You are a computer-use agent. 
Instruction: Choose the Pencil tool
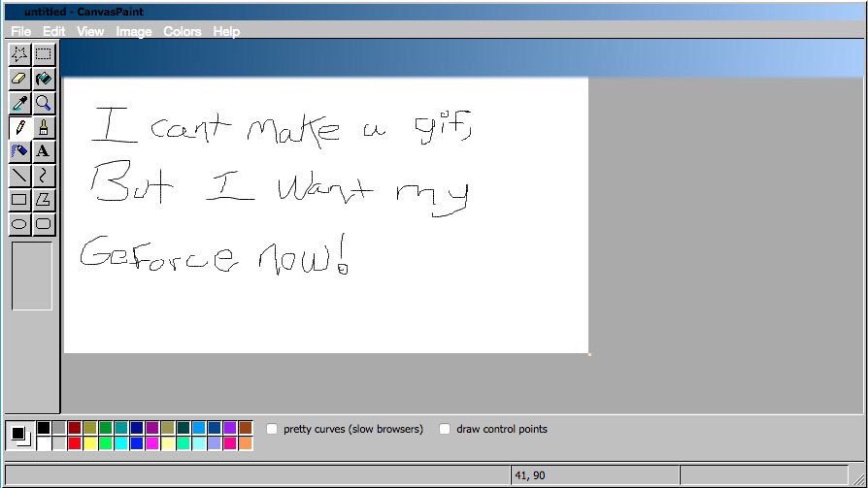[19, 127]
